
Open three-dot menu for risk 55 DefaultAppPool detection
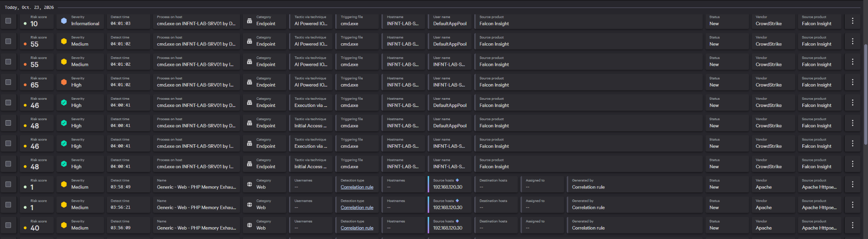pos(852,41)
